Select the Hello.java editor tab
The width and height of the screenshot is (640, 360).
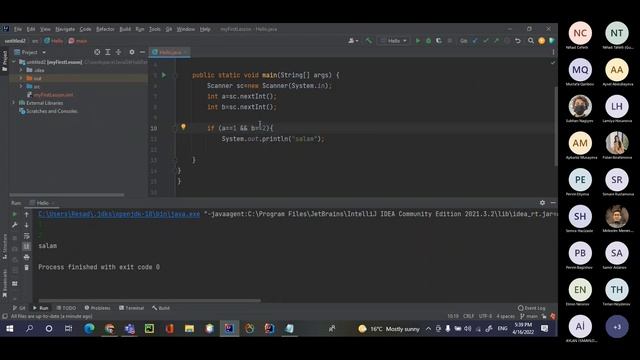tap(169, 52)
